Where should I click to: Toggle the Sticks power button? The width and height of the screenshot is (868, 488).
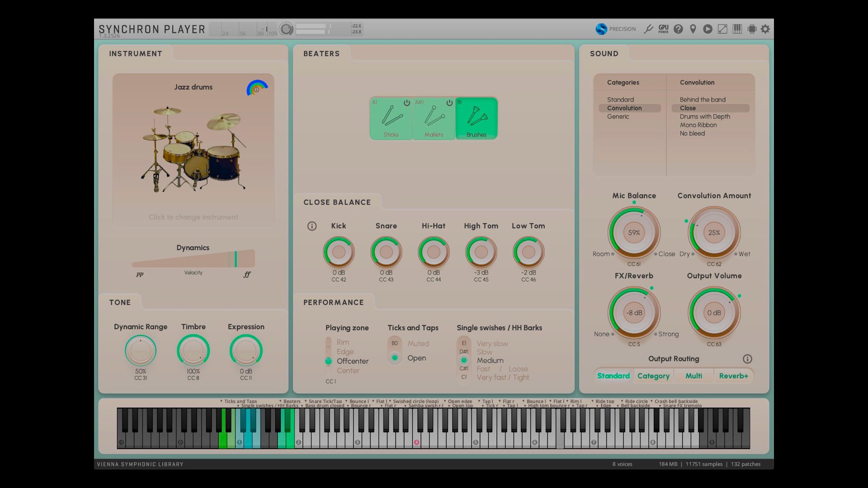(406, 103)
